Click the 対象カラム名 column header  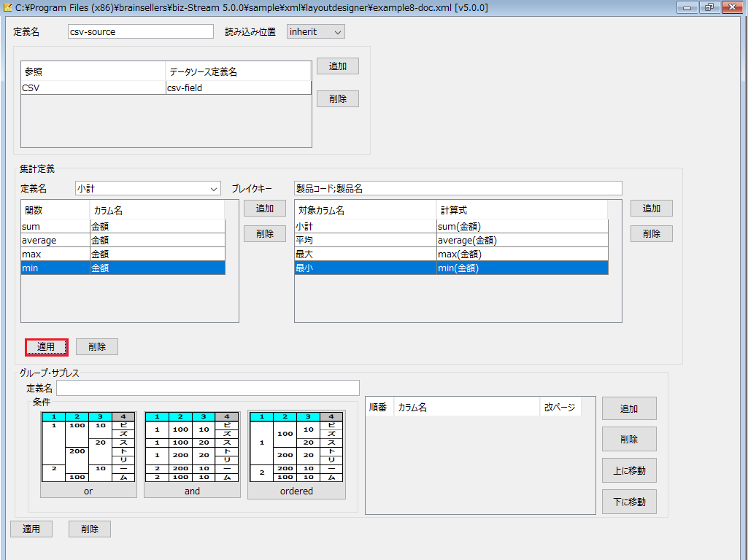tap(366, 210)
